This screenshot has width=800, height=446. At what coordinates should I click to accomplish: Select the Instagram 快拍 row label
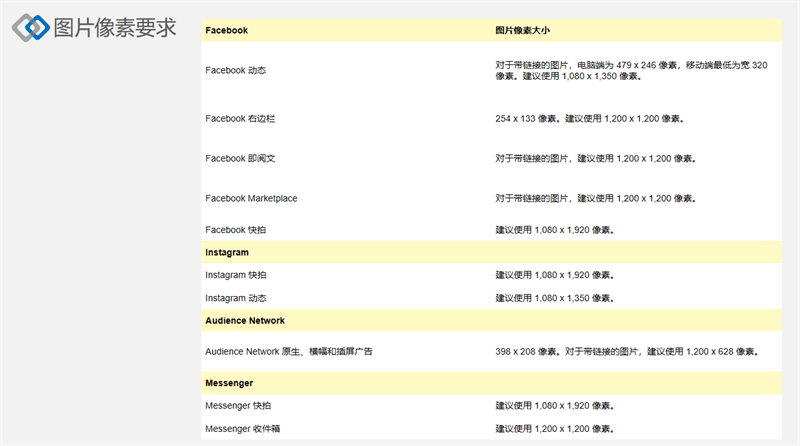click(236, 275)
